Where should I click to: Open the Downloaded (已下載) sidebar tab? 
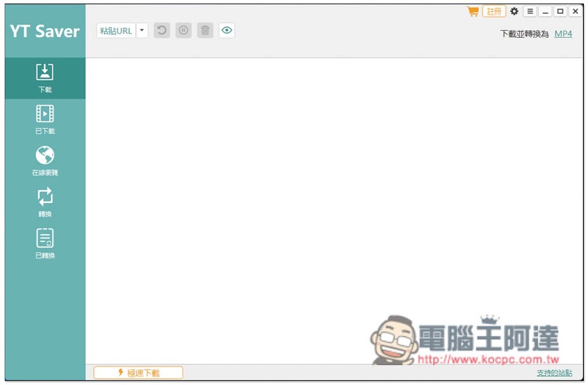click(x=45, y=120)
